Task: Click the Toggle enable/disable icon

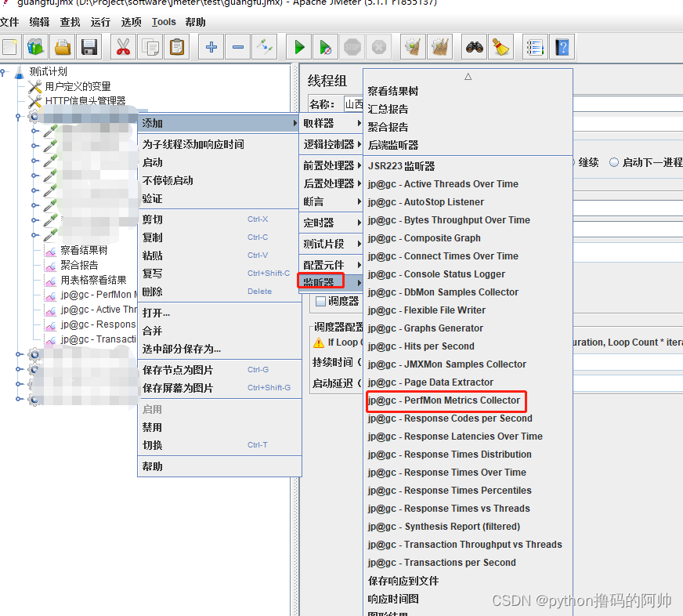Action: point(265,47)
